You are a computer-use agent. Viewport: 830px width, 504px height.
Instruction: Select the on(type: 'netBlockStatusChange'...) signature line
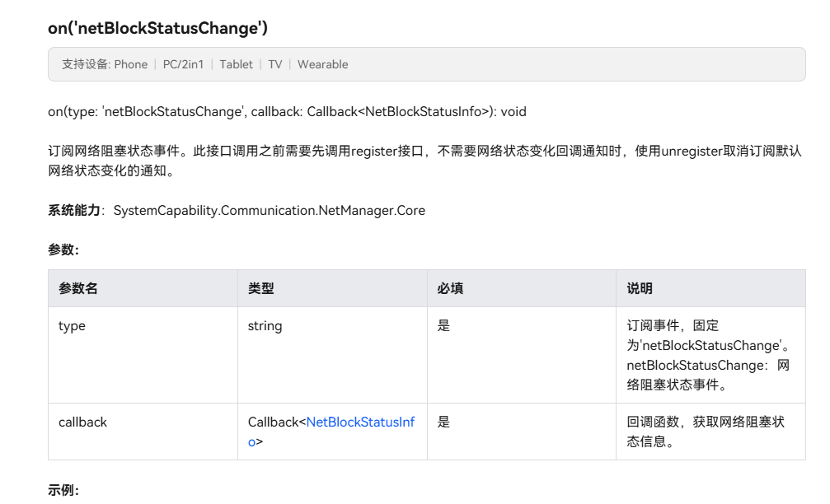click(287, 112)
